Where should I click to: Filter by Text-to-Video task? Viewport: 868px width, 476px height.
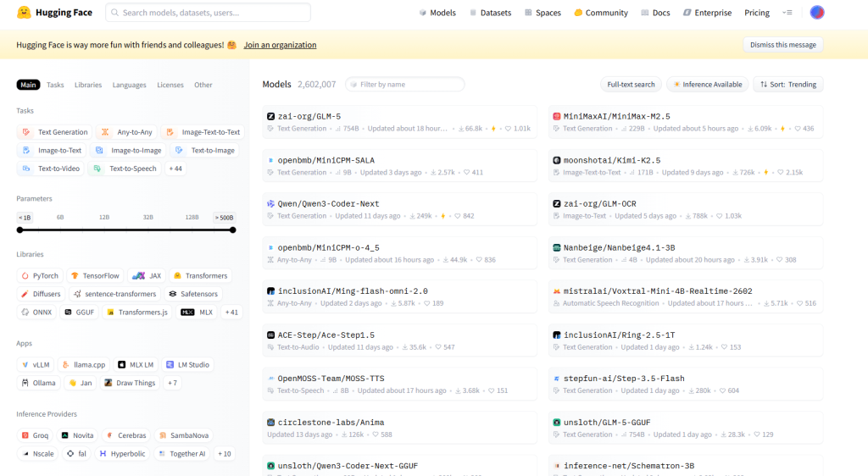[53, 169]
